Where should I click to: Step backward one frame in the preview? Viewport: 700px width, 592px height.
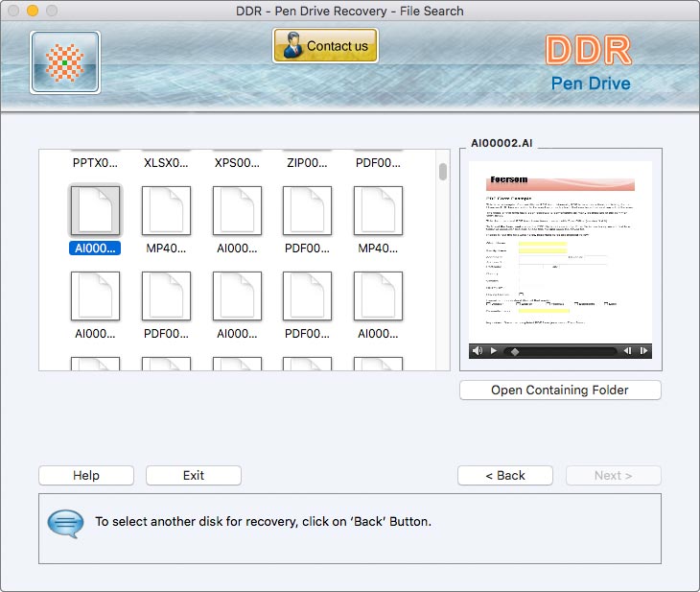tap(627, 351)
